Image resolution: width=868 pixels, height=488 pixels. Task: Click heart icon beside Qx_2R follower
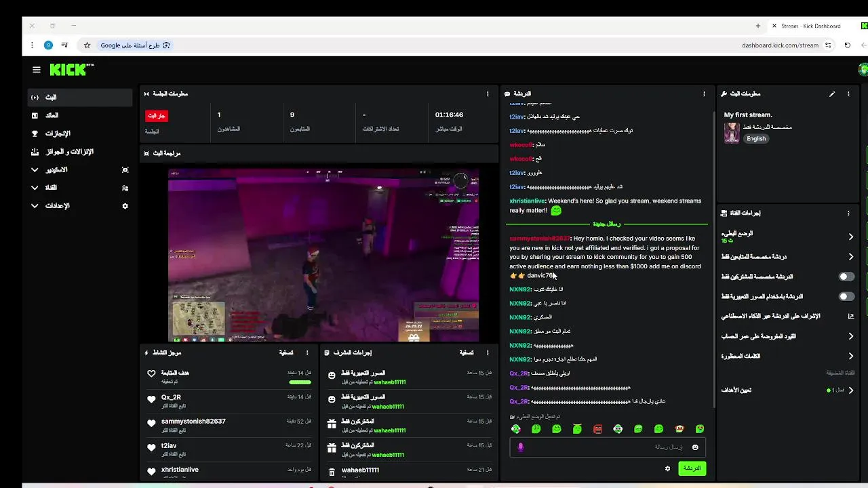(x=151, y=399)
